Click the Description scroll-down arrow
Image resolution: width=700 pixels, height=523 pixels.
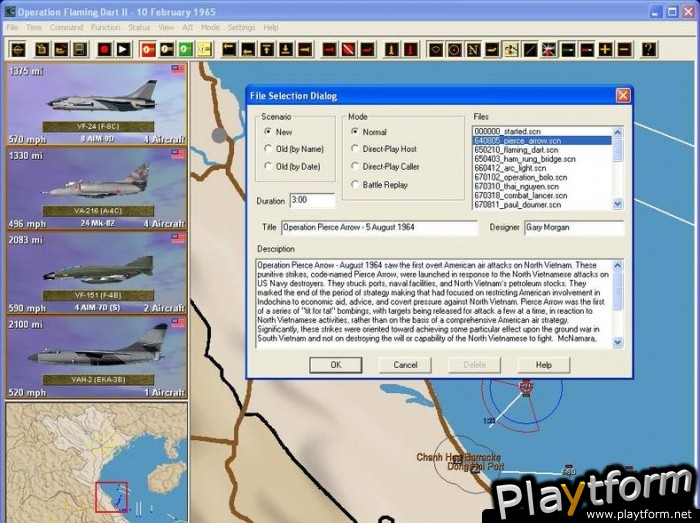click(618, 342)
